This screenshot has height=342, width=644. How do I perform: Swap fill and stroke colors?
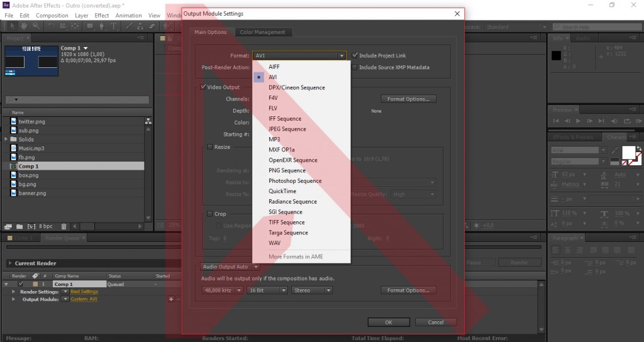[639, 148]
